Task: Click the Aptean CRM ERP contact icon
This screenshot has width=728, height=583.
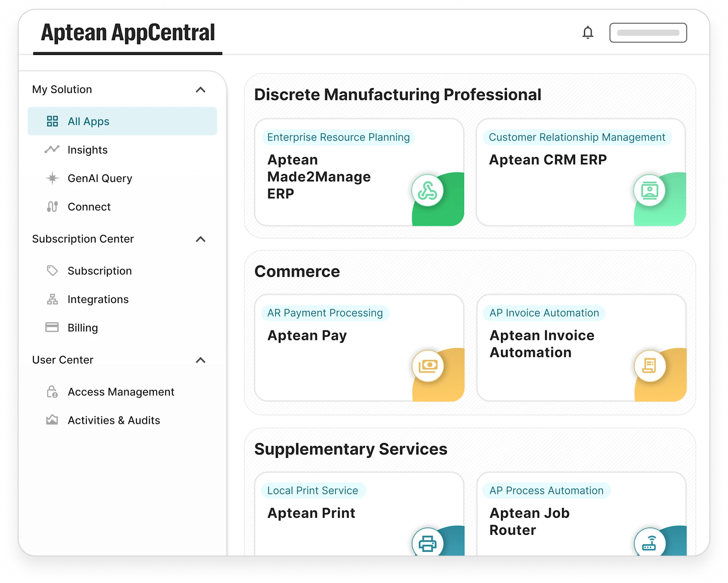Action: pos(650,191)
